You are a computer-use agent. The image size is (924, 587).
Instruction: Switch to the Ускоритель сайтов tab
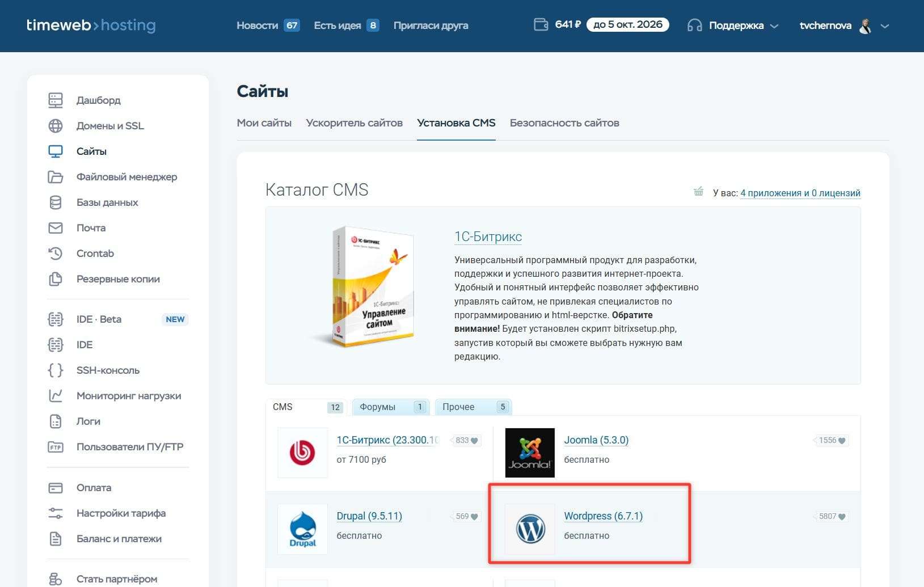(x=355, y=123)
